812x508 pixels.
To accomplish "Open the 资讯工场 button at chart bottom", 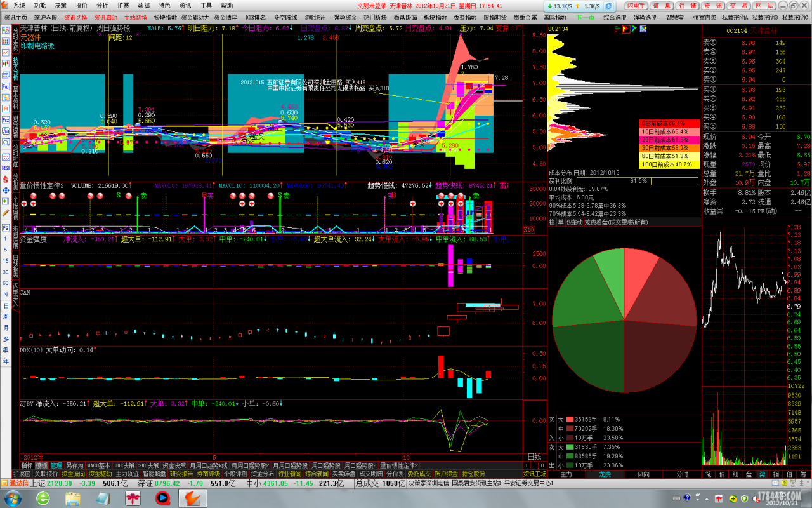I will pos(535,474).
